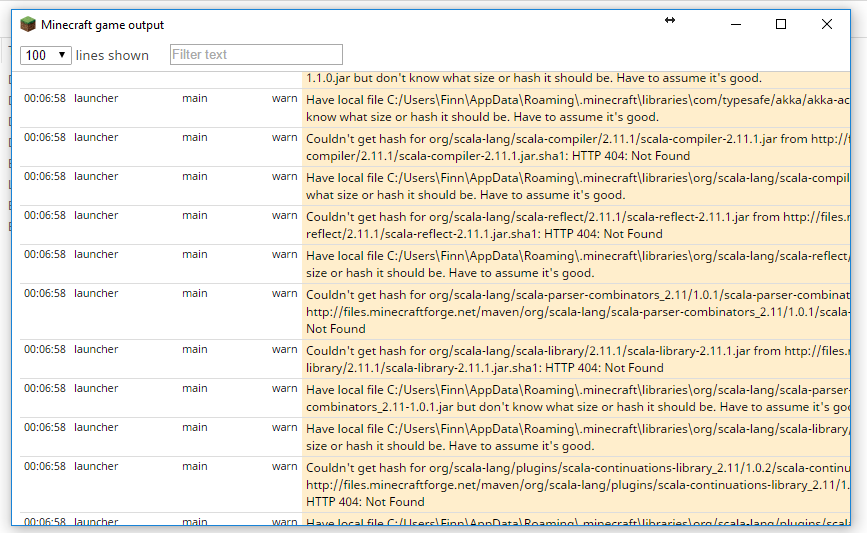Maximize the Minecraft game output window
Image resolution: width=867 pixels, height=533 pixels.
click(x=781, y=24)
